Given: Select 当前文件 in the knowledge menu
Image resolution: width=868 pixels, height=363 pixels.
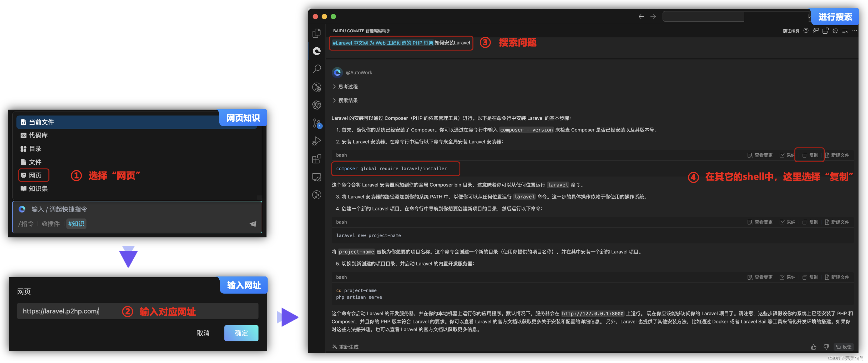Looking at the screenshot, I should point(137,122).
